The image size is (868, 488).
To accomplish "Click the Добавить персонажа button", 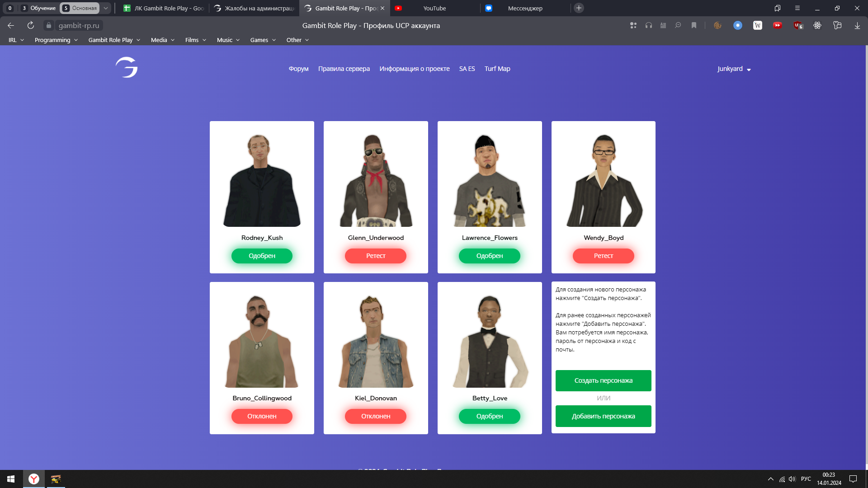I will click(603, 416).
